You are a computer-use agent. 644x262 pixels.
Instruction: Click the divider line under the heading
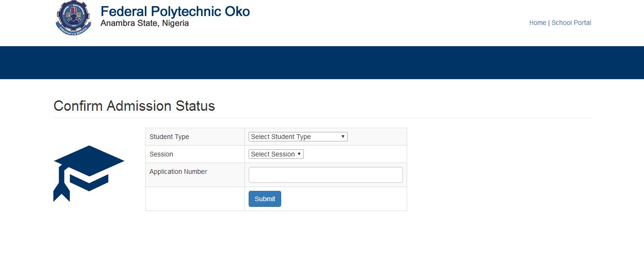tap(322, 118)
